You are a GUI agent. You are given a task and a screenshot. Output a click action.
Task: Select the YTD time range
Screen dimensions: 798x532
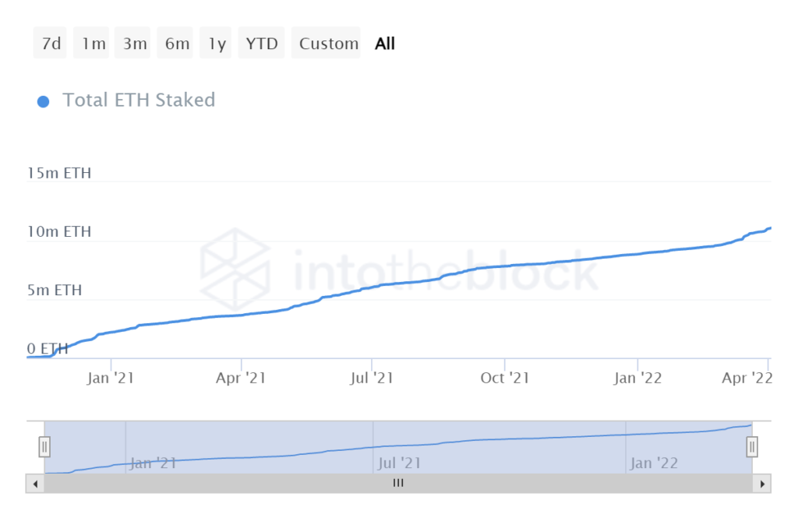[x=262, y=44]
